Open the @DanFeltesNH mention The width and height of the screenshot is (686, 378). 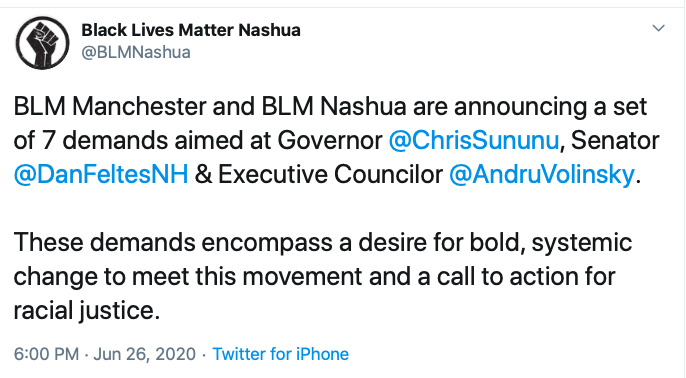pyautogui.click(x=101, y=174)
